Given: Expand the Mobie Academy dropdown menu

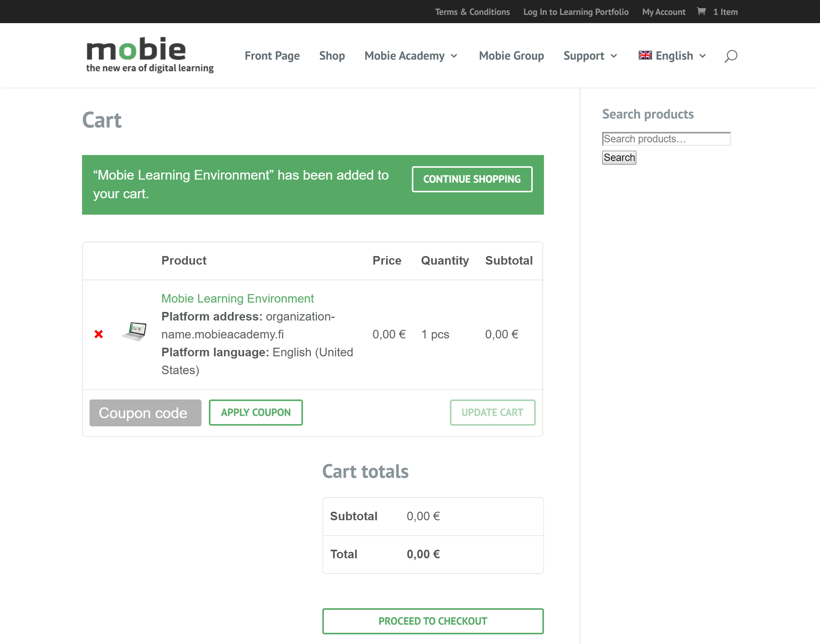Looking at the screenshot, I should point(411,56).
